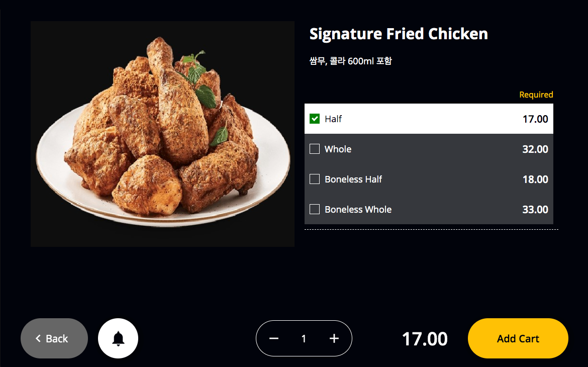Click the yellow Required label

(536, 95)
